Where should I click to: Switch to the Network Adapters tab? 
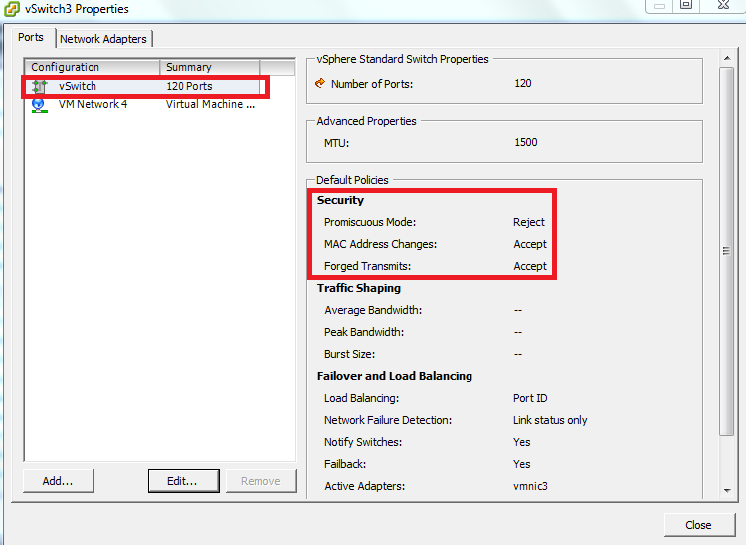click(x=103, y=39)
